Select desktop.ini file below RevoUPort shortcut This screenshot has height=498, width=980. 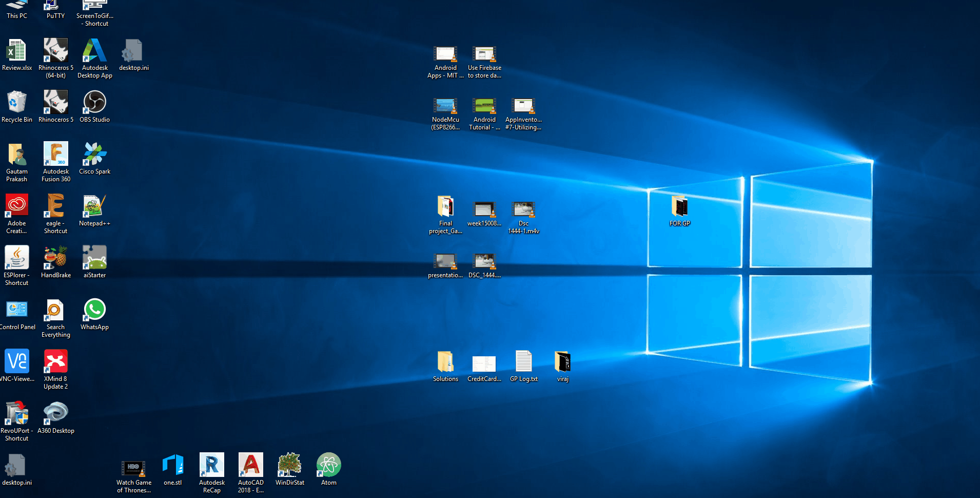[17, 470]
